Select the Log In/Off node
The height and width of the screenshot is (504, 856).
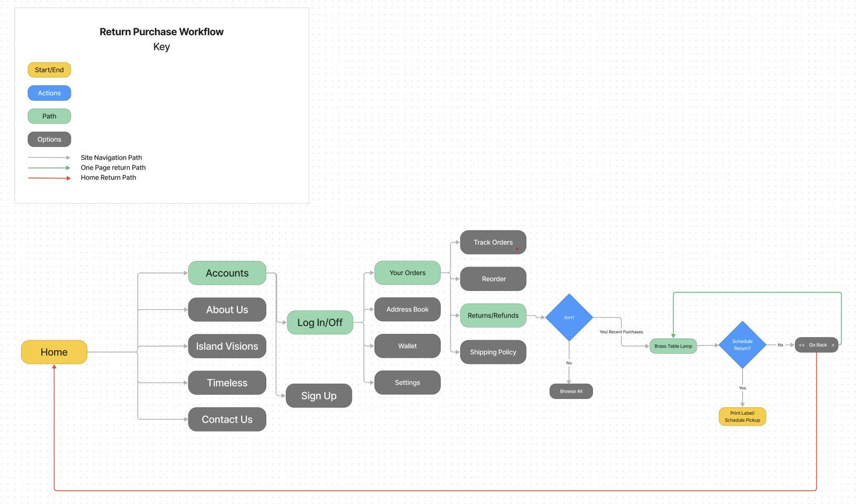click(x=320, y=322)
